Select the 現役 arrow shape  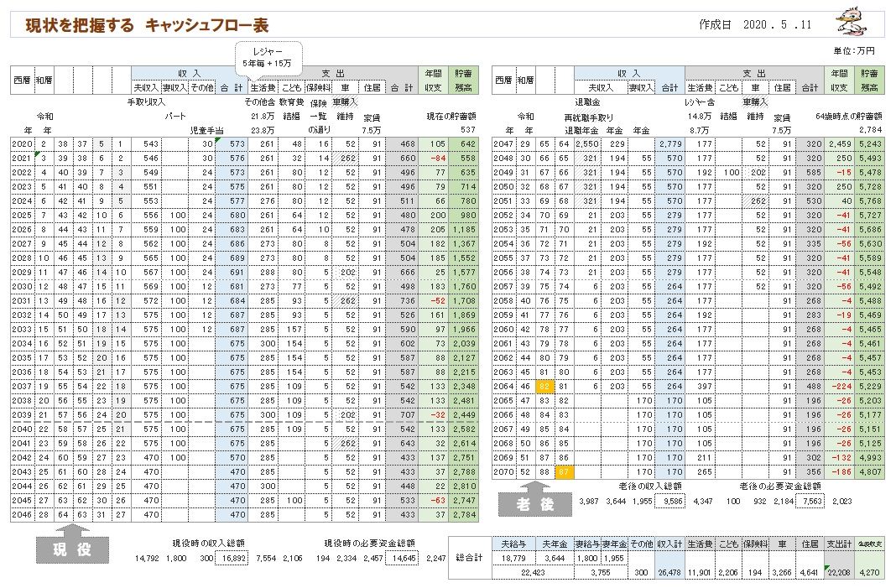click(72, 544)
